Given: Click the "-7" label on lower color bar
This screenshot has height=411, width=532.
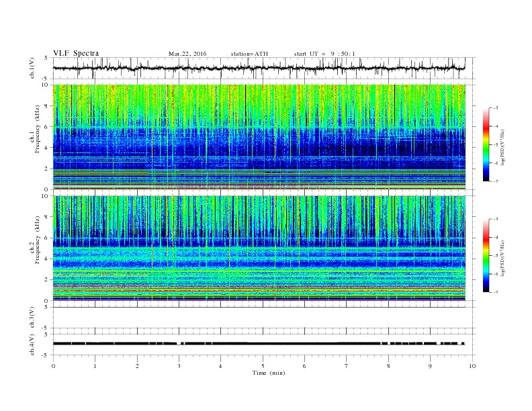Looking at the screenshot, I should (495, 292).
